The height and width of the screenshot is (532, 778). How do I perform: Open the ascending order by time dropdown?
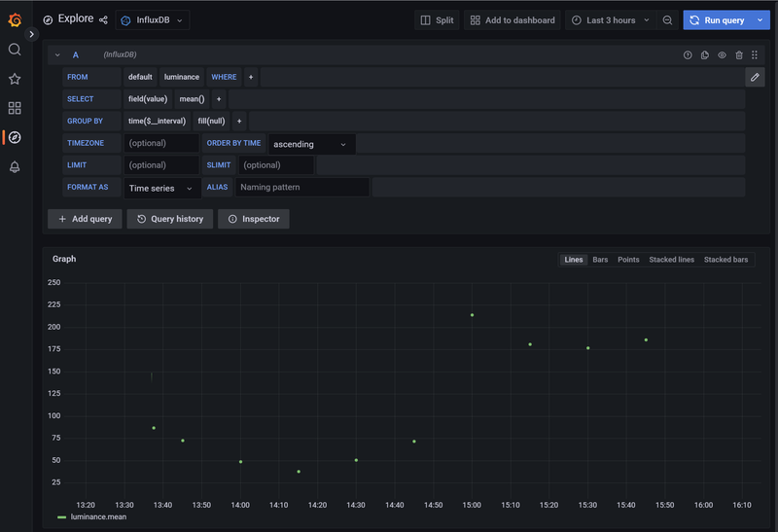tap(311, 144)
